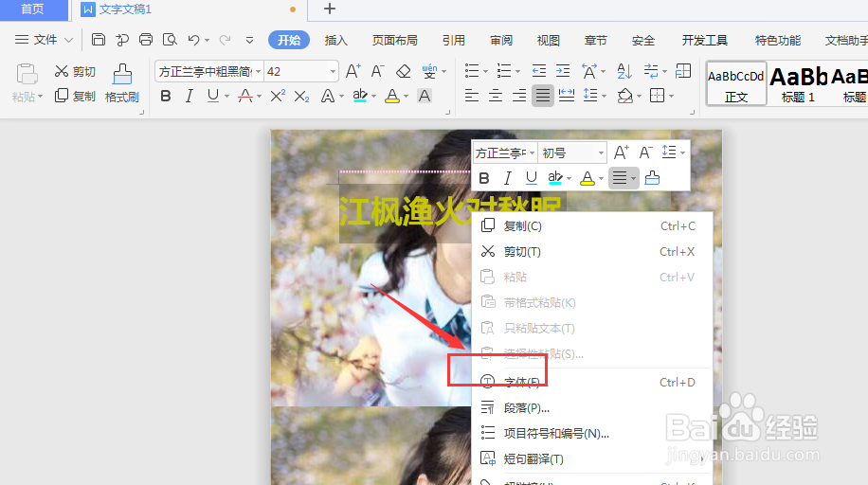This screenshot has width=868, height=485.
Task: Choose 段落(P)... from context menu
Action: click(591, 408)
